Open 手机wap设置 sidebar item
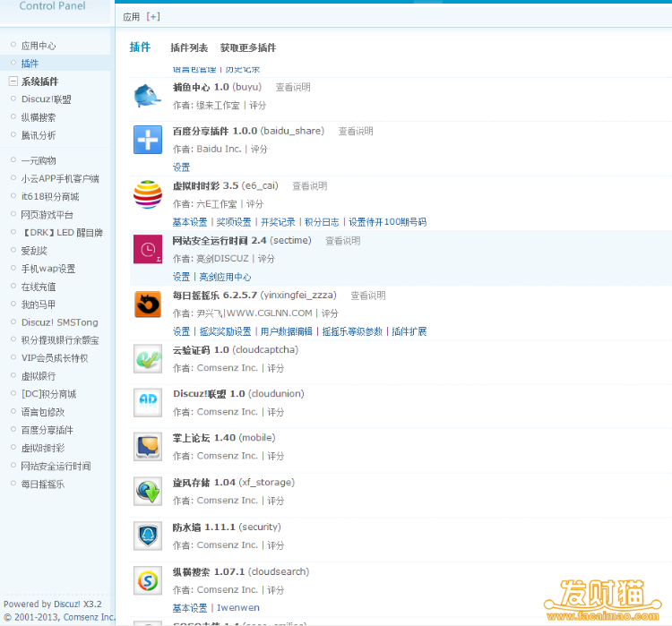Image resolution: width=672 pixels, height=626 pixels. 48,269
